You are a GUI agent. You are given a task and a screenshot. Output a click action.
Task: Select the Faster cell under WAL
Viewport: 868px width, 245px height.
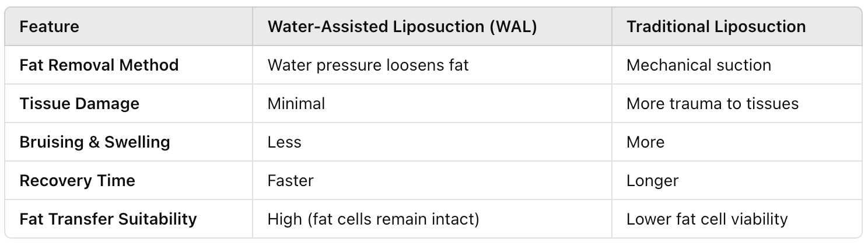click(x=290, y=181)
